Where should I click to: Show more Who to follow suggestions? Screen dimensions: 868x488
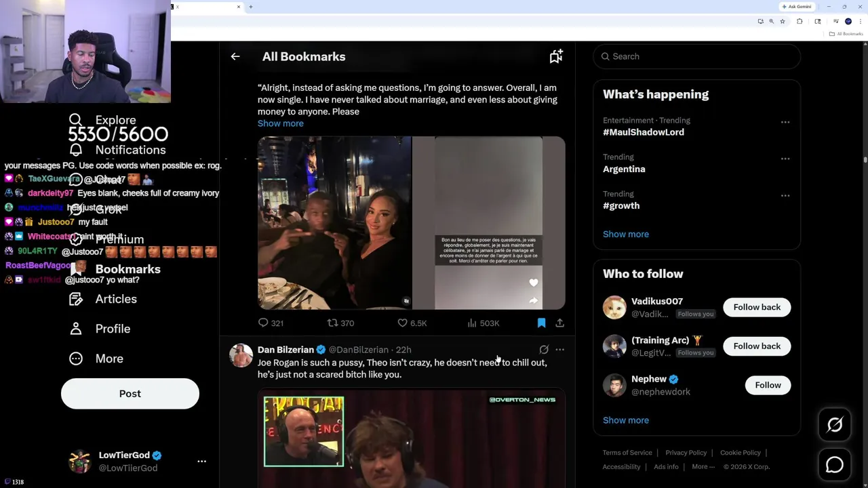626,420
